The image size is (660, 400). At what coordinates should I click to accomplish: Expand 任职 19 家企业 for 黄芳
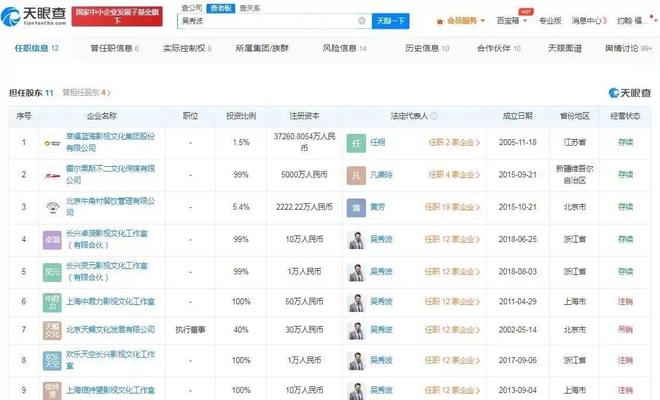[452, 207]
